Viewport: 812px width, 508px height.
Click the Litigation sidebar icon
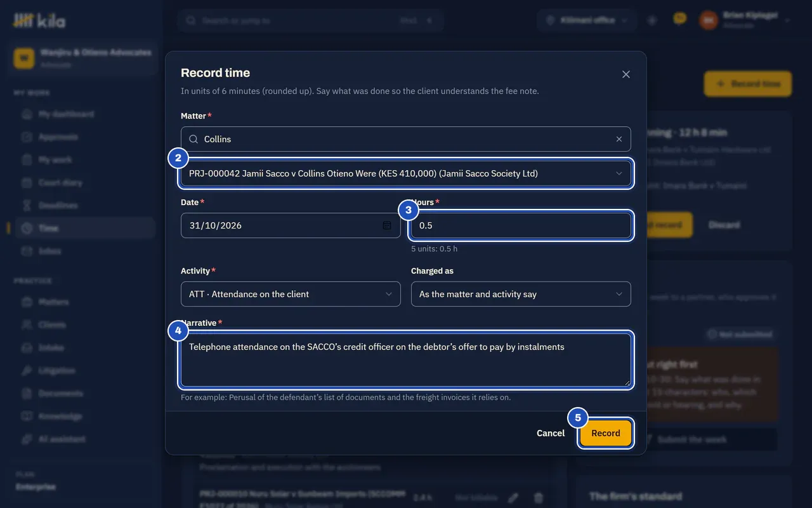[27, 371]
